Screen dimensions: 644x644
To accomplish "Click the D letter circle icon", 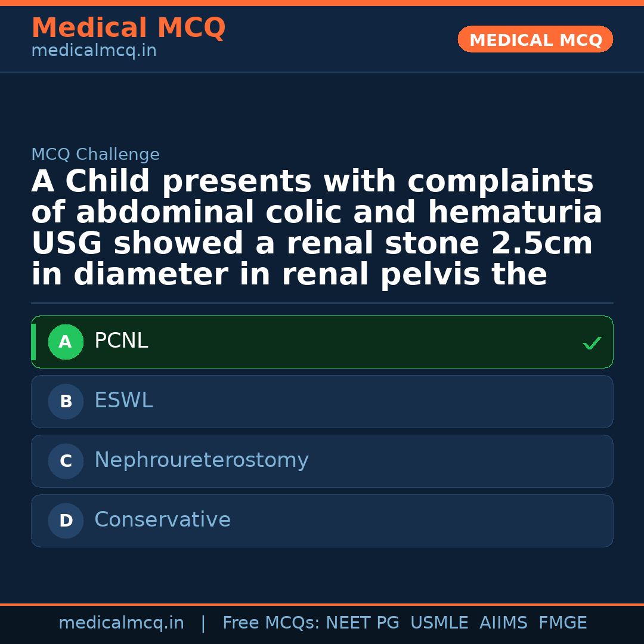I will coord(66,521).
